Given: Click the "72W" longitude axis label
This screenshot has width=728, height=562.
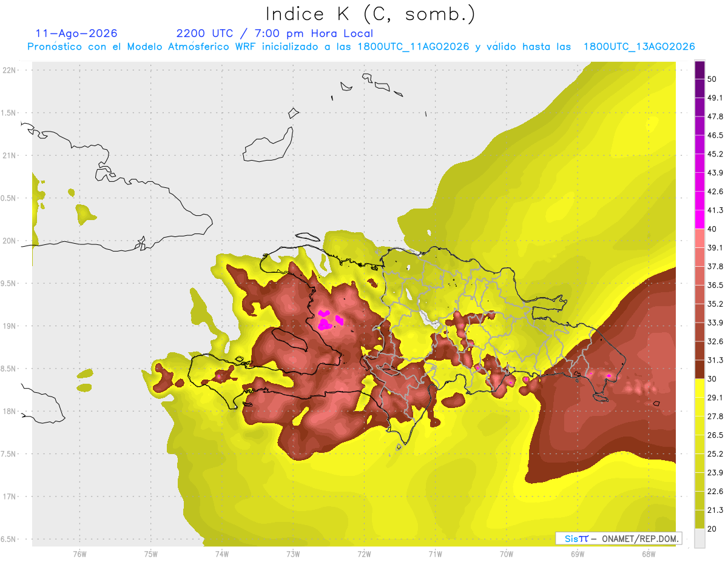Looking at the screenshot, I should (x=364, y=554).
